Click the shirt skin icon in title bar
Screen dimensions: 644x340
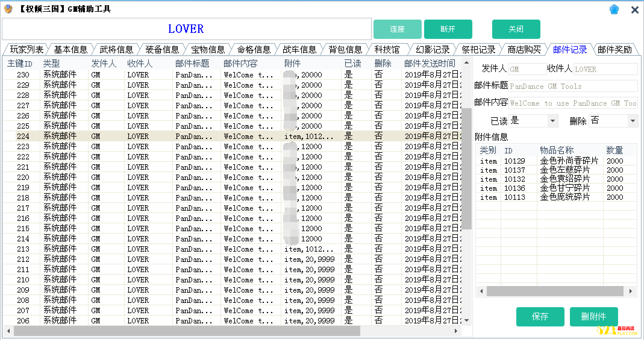pyautogui.click(x=614, y=9)
